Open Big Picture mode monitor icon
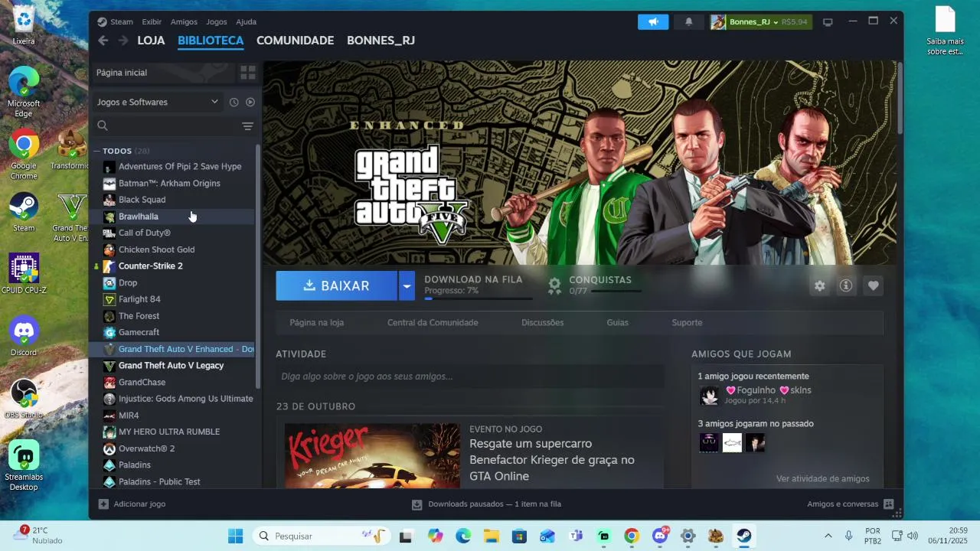The height and width of the screenshot is (551, 980). (x=828, y=22)
